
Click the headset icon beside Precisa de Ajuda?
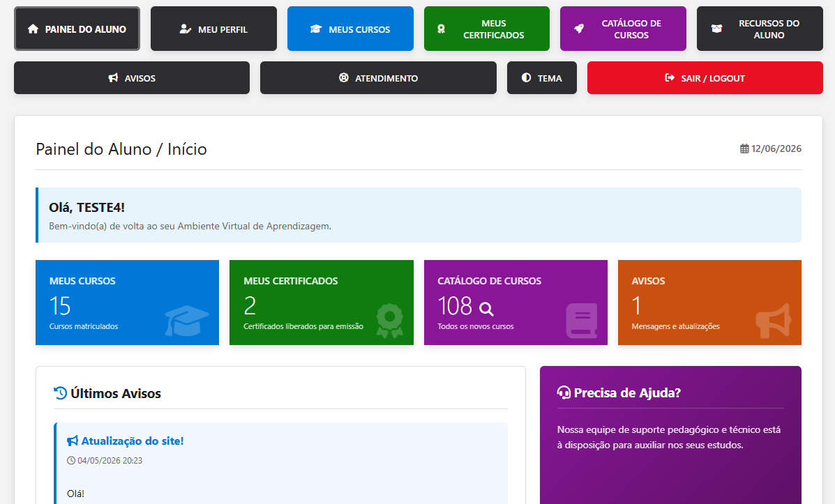tap(564, 392)
